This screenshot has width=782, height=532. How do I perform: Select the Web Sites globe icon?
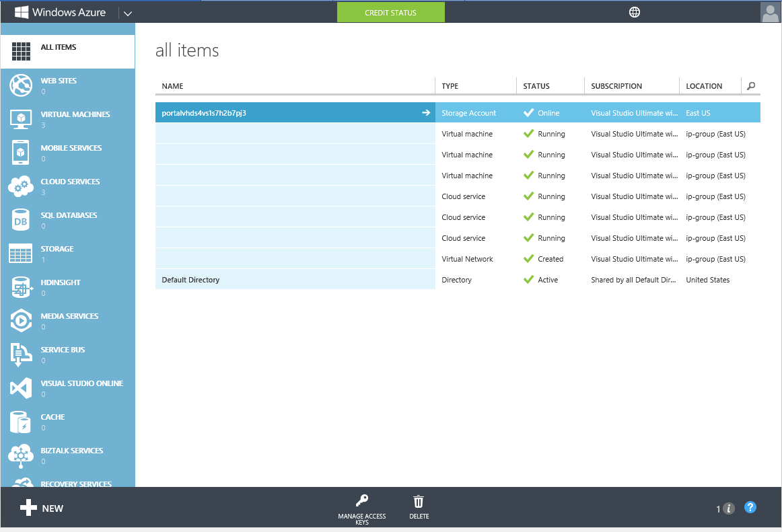click(21, 85)
